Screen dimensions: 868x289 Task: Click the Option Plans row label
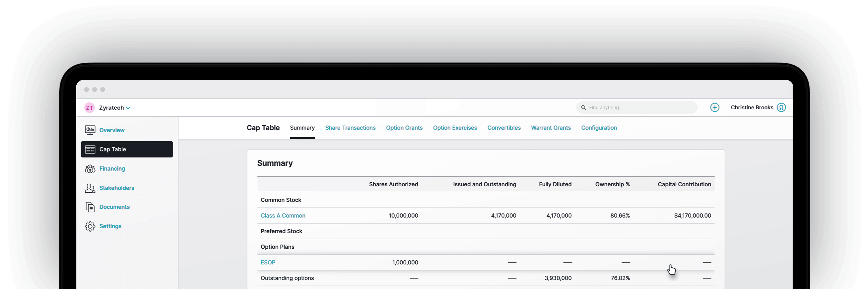277,247
